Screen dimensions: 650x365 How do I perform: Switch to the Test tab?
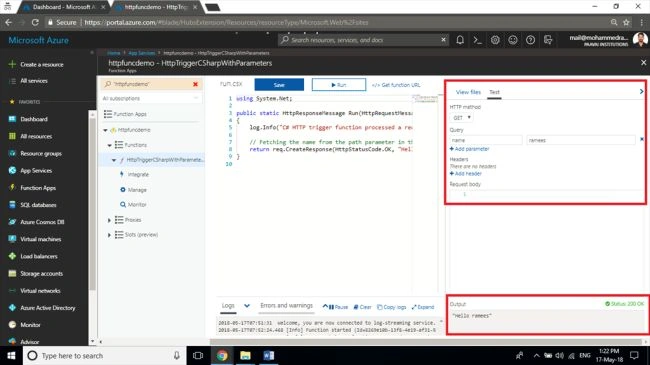tap(494, 92)
